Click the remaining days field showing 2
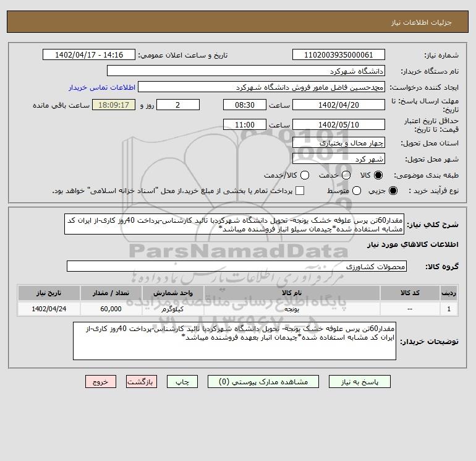 coord(178,105)
